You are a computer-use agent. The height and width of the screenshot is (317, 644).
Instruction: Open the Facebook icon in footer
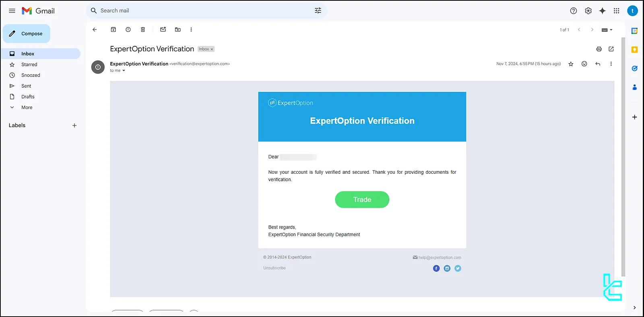click(436, 268)
